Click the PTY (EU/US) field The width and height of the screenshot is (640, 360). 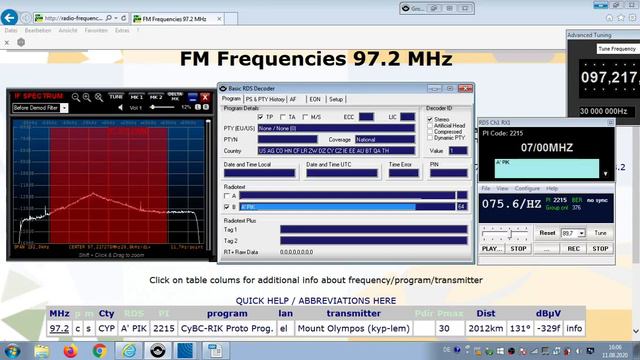[336, 128]
